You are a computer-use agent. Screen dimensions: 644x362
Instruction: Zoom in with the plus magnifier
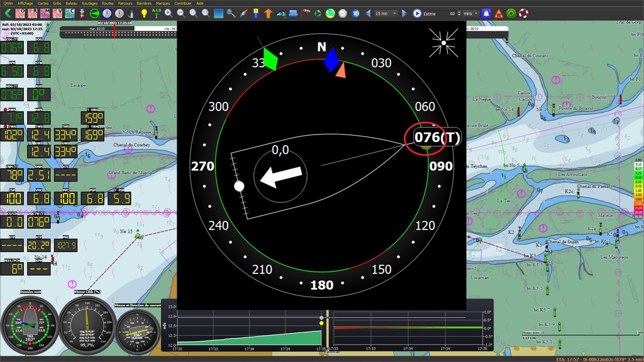coord(169,13)
